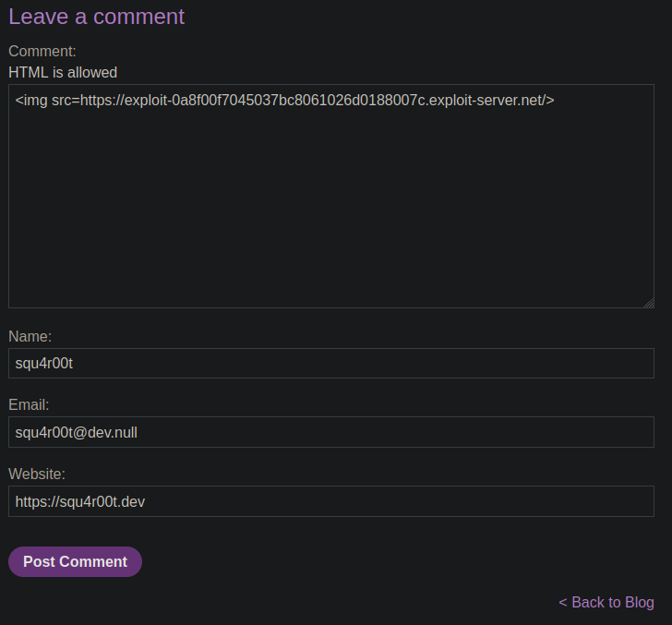Image resolution: width=672 pixels, height=625 pixels.
Task: Place cursor after "/>" in the comment
Action: click(555, 100)
